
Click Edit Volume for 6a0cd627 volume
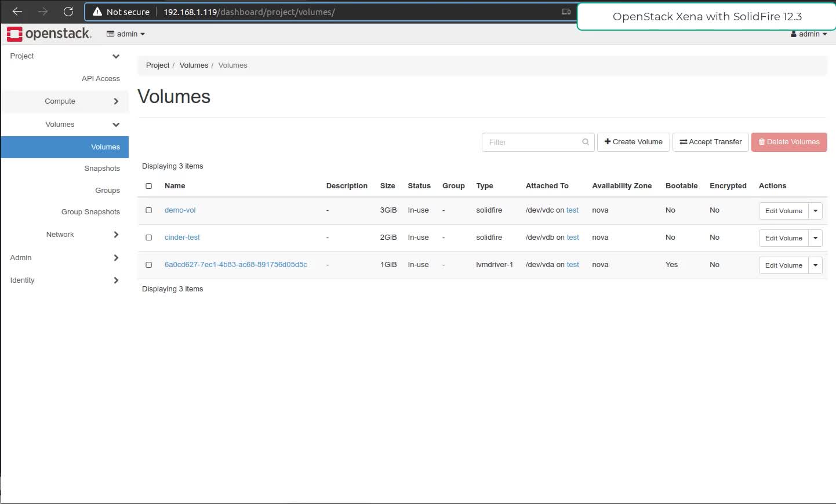pyautogui.click(x=783, y=265)
